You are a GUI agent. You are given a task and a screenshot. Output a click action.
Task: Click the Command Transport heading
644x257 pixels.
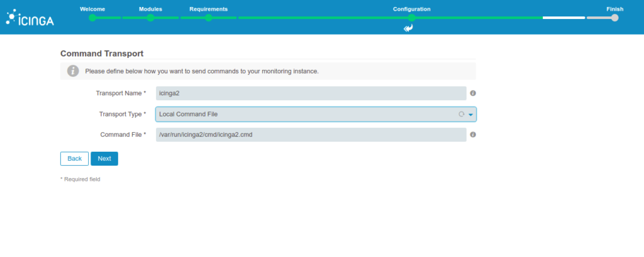pos(102,54)
